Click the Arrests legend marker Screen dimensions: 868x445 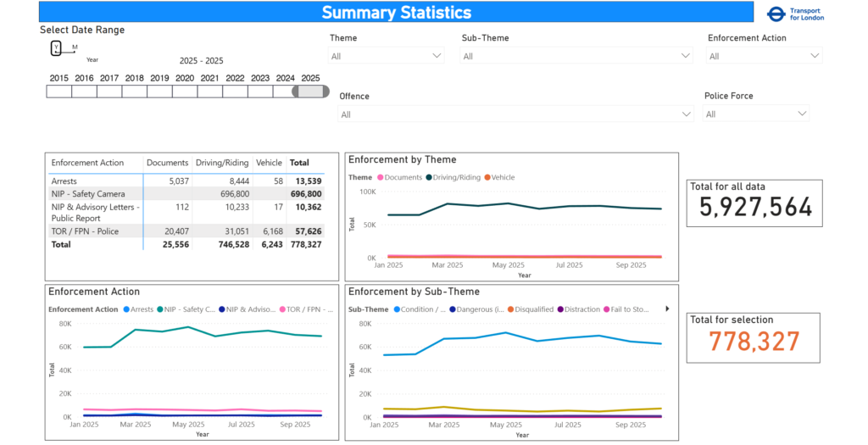pos(127,309)
